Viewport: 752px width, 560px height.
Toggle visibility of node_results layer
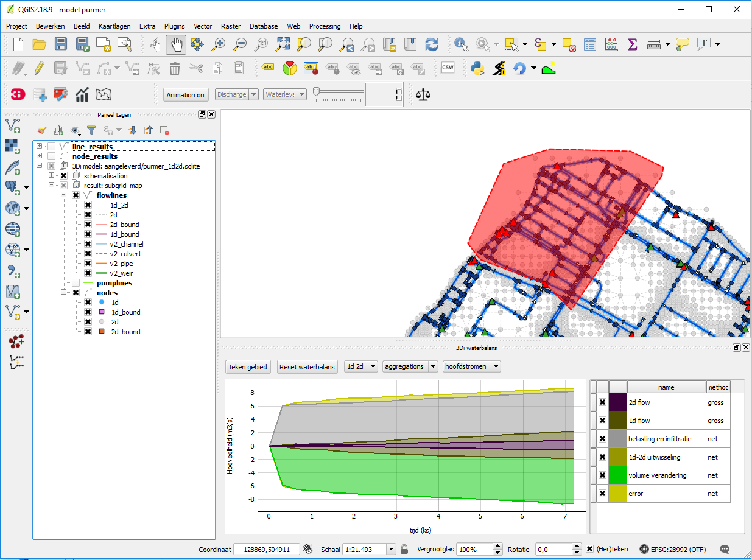[x=51, y=156]
